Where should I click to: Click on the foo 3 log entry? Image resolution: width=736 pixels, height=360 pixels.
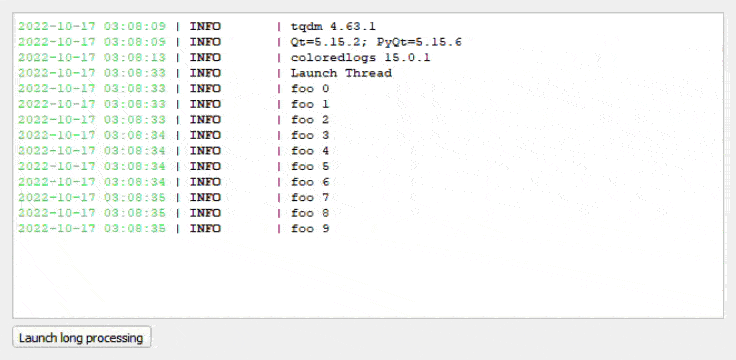point(310,135)
